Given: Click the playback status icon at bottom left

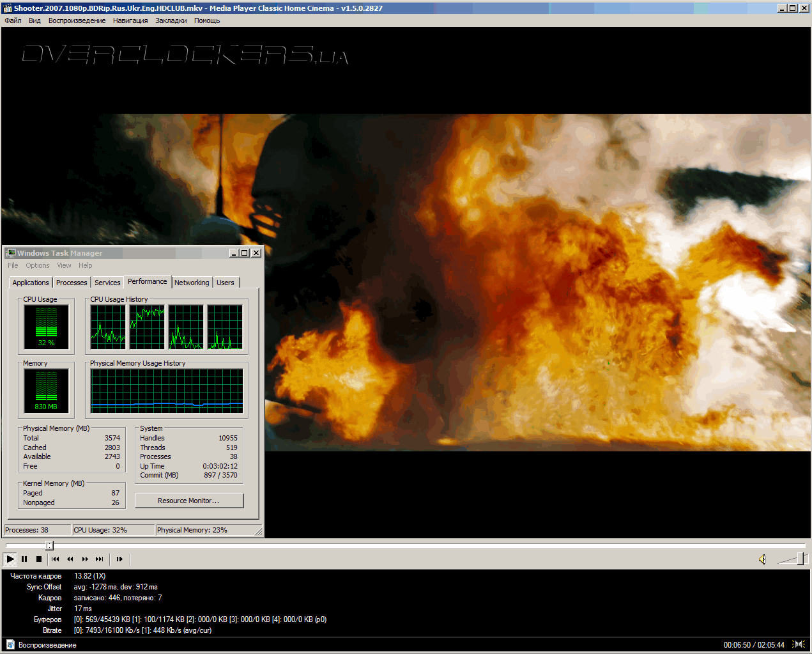Looking at the screenshot, I should [10, 644].
